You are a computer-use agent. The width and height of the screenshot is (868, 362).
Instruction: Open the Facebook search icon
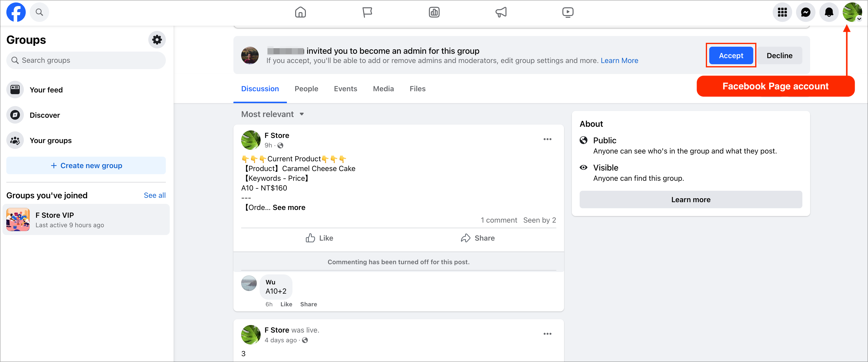[39, 12]
